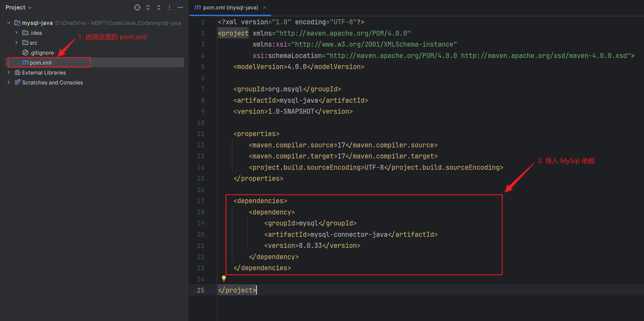Click the xmlns:xsi attribute line

pyautogui.click(x=355, y=44)
